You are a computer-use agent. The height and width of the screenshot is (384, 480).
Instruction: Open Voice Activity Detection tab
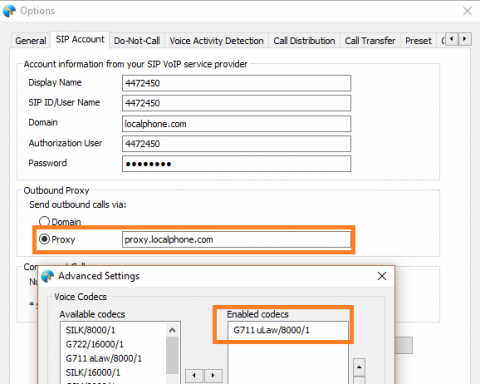click(216, 41)
